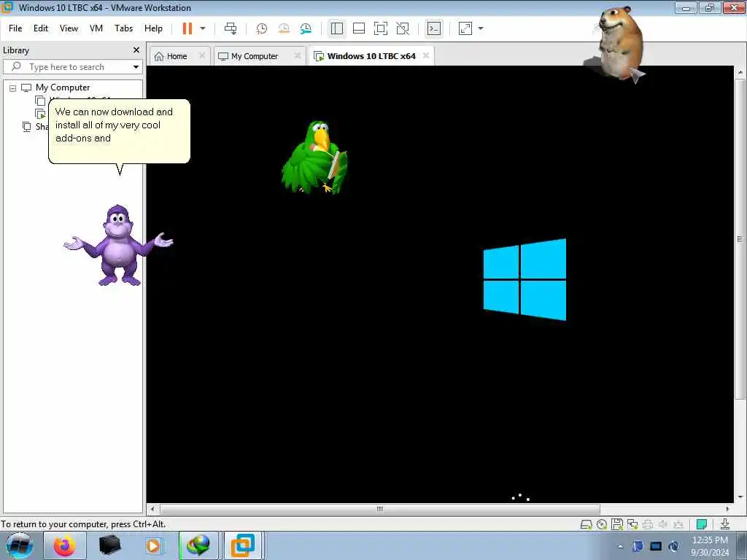
Task: Select My Computer in the Library tree
Action: point(63,87)
